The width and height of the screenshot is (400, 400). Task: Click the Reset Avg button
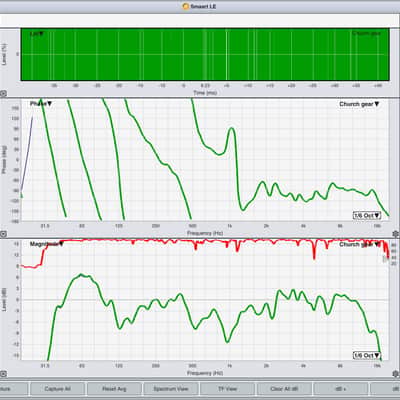pos(114,389)
